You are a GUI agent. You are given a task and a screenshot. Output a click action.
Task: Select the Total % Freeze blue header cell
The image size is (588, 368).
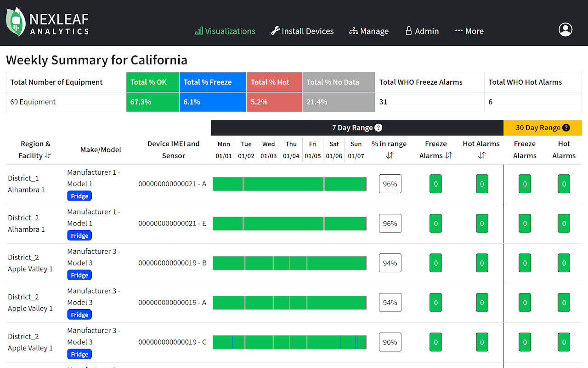[213, 82]
